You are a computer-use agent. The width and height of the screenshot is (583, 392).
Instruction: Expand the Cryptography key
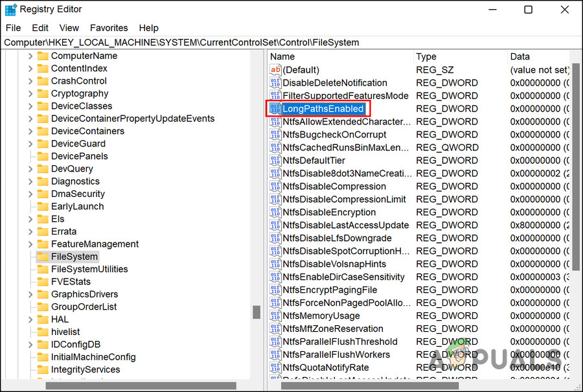click(x=30, y=94)
